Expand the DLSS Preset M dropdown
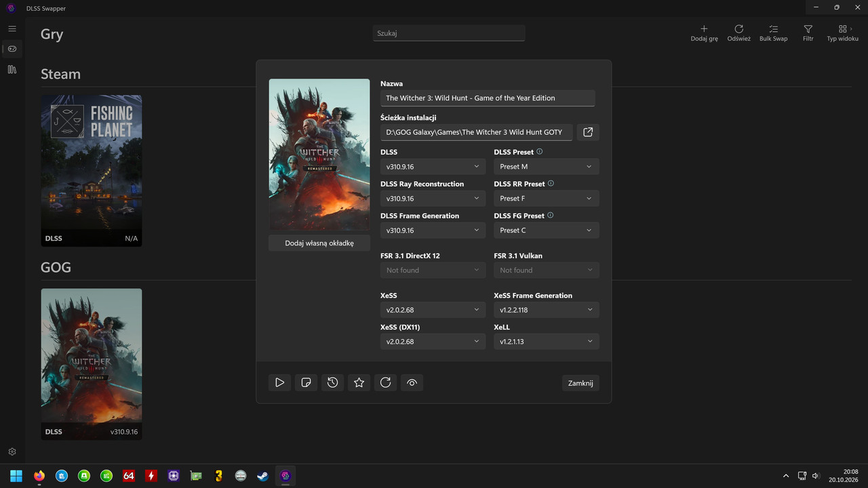 pos(547,167)
